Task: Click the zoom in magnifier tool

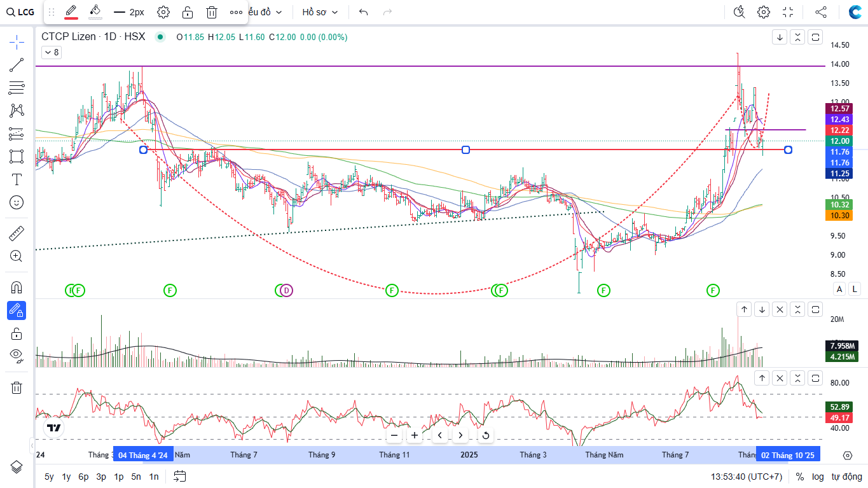Action: tap(17, 256)
